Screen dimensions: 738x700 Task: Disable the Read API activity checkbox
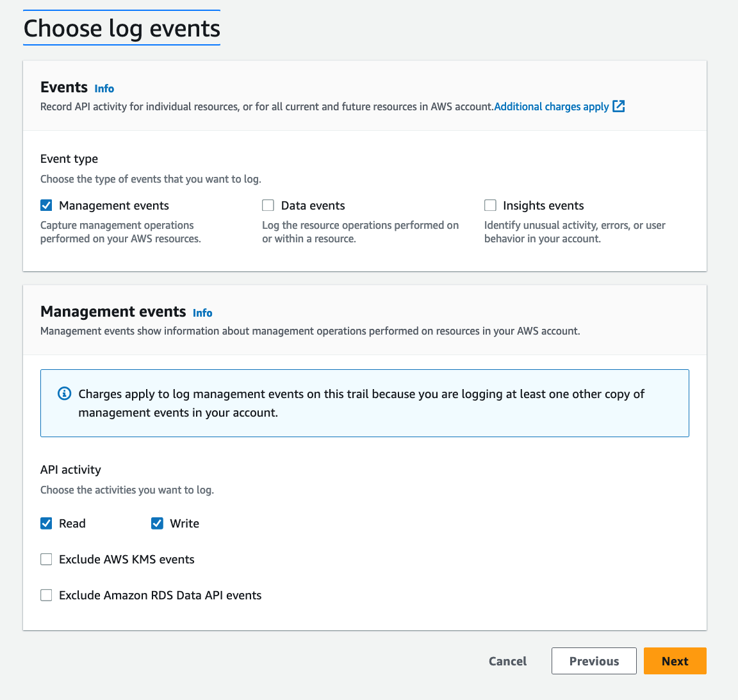click(x=45, y=523)
